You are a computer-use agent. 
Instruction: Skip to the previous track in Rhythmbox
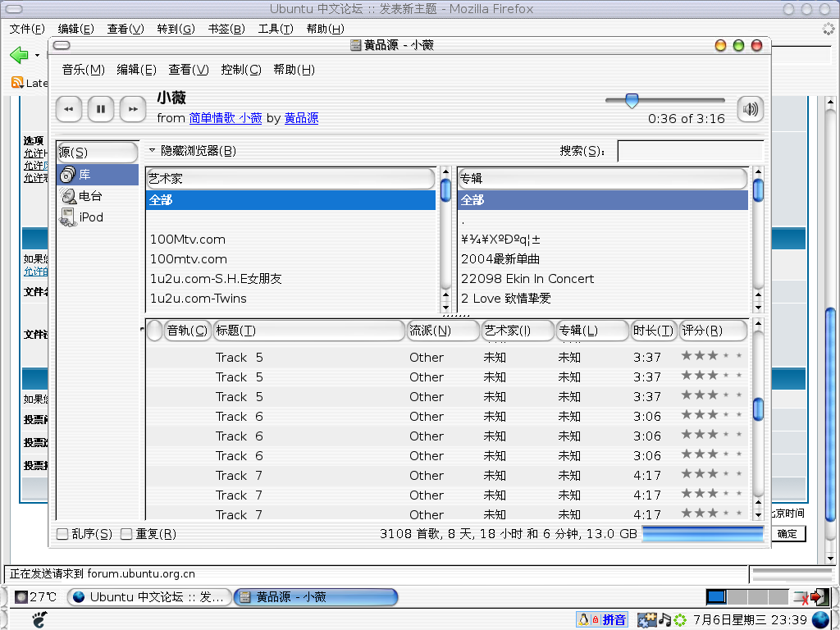click(x=69, y=109)
